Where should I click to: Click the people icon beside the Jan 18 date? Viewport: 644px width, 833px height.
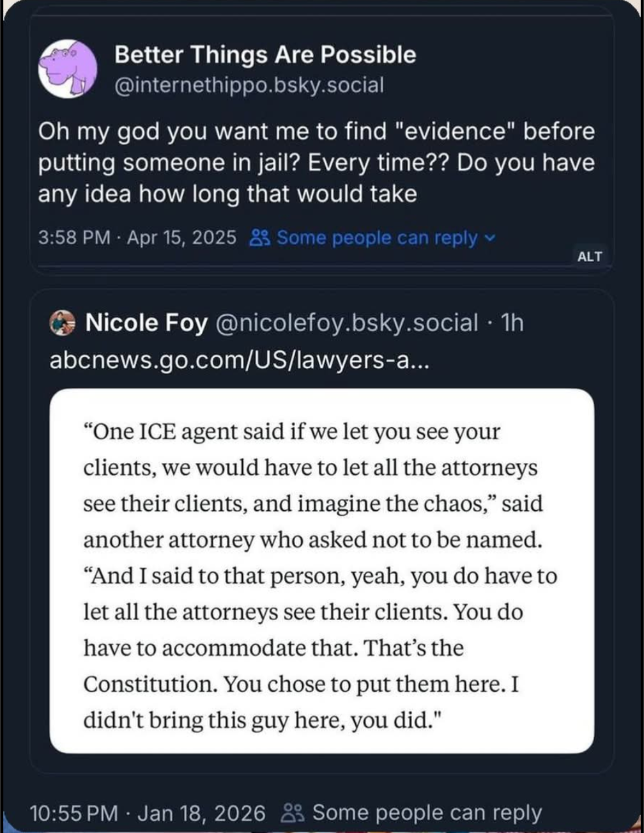pos(292,813)
